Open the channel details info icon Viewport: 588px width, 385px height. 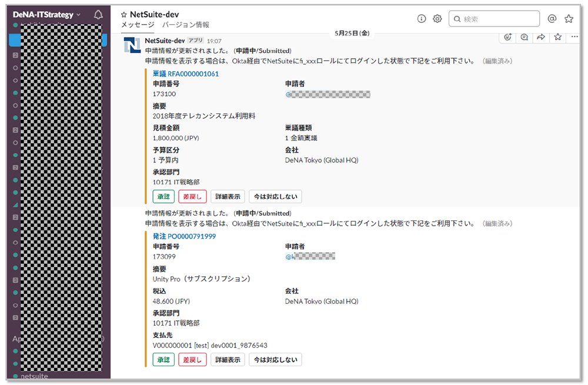[422, 18]
